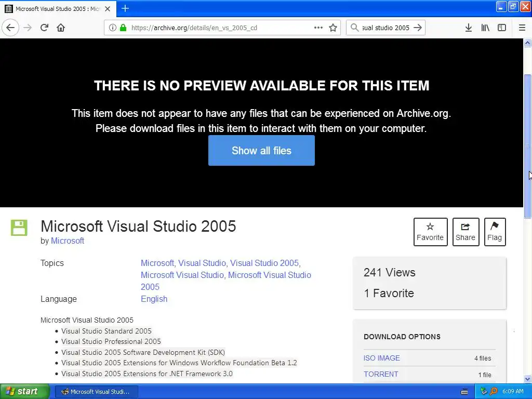Open the downloads panel
The image size is (532, 399).
pyautogui.click(x=468, y=28)
